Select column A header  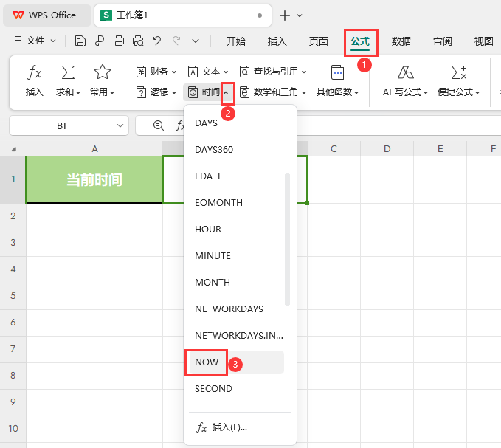[x=94, y=148]
